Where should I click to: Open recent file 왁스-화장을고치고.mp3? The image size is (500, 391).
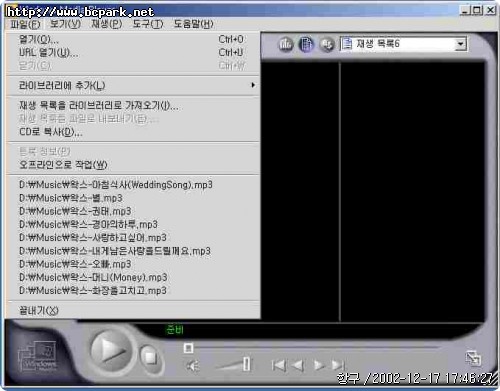133,291
